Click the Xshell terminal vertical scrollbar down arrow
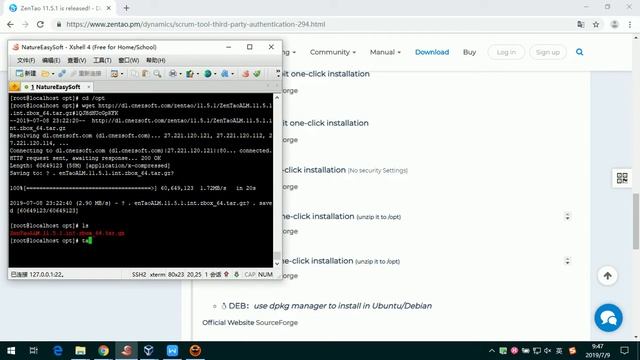640x360 pixels. click(277, 264)
